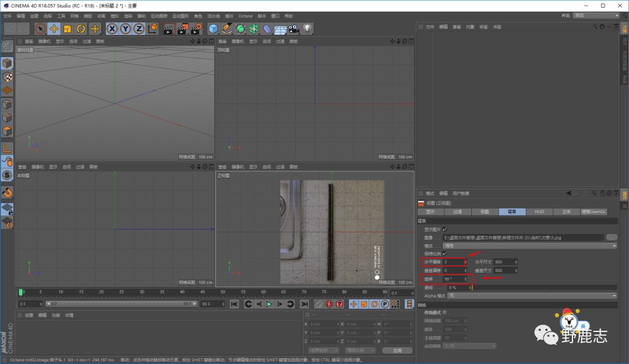629x364 pixels.
Task: Click the Light object bulb icon
Action: click(x=307, y=29)
